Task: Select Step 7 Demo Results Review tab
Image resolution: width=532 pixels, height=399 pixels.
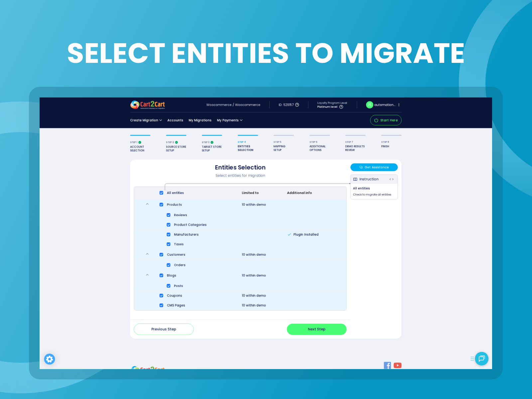Action: tap(355, 144)
